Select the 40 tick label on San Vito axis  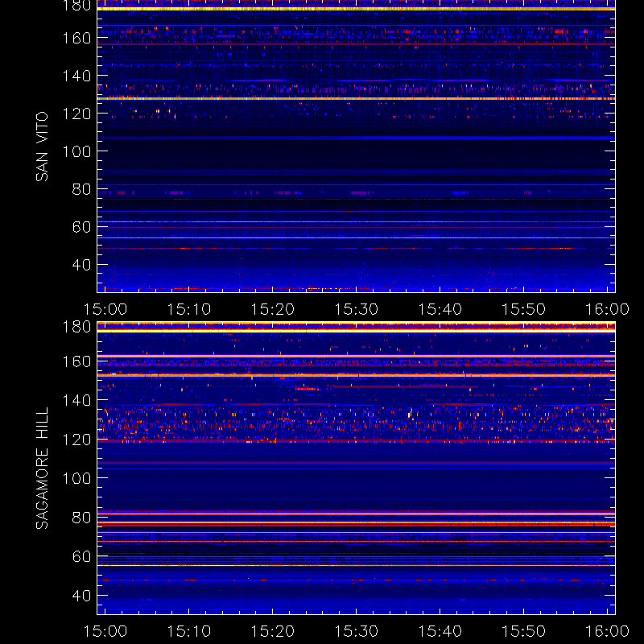[81, 265]
